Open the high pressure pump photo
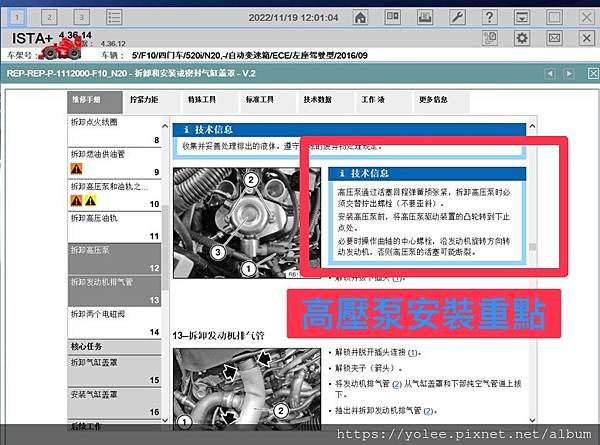 coord(247,223)
